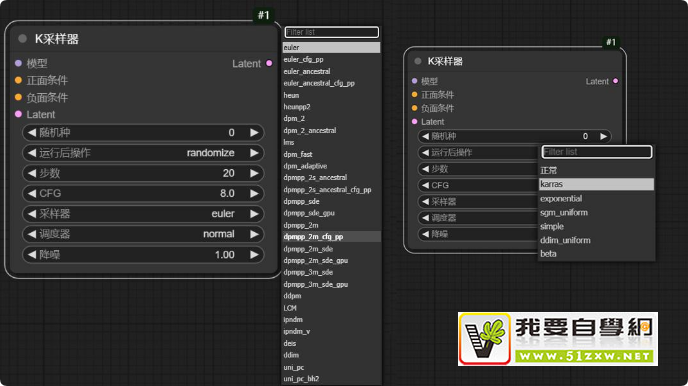
Task: Increase CFG with right arrow on left node
Action: coord(254,193)
